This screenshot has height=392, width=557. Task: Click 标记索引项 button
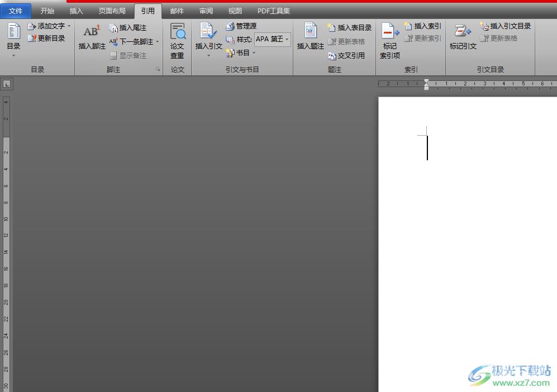(390, 41)
